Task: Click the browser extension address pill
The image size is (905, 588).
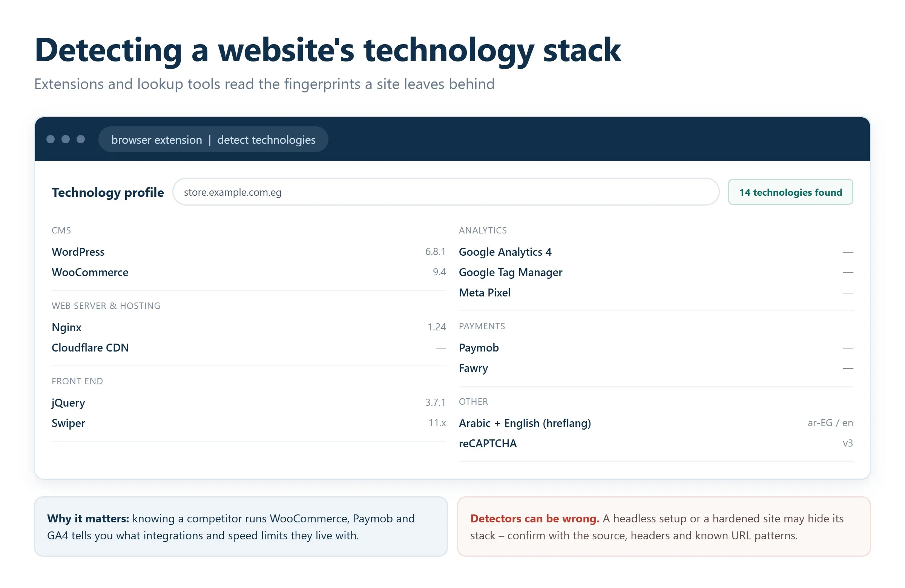Action: [x=213, y=140]
